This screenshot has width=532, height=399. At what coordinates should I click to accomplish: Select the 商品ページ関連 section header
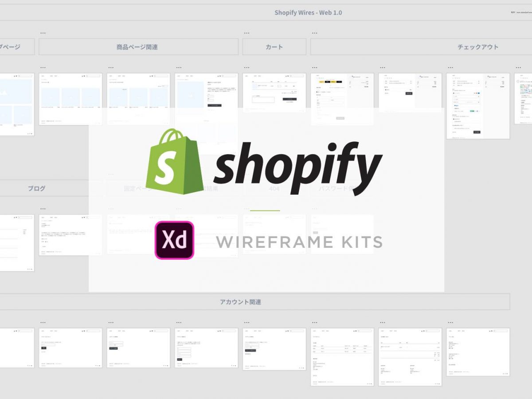[x=138, y=47]
